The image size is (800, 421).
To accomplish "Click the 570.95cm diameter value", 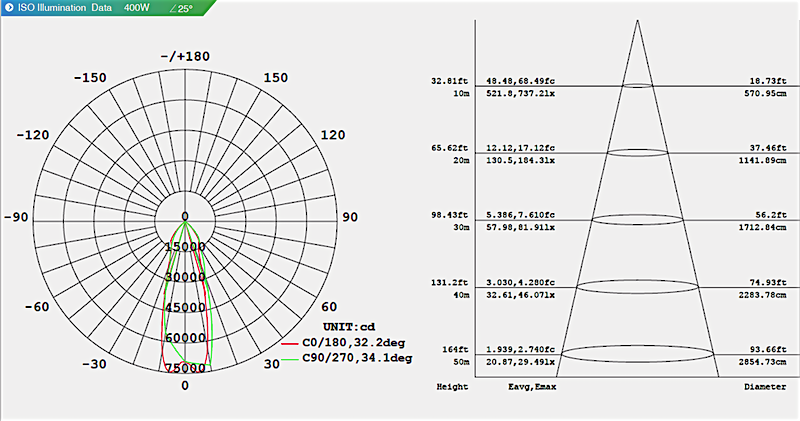I will click(765, 93).
